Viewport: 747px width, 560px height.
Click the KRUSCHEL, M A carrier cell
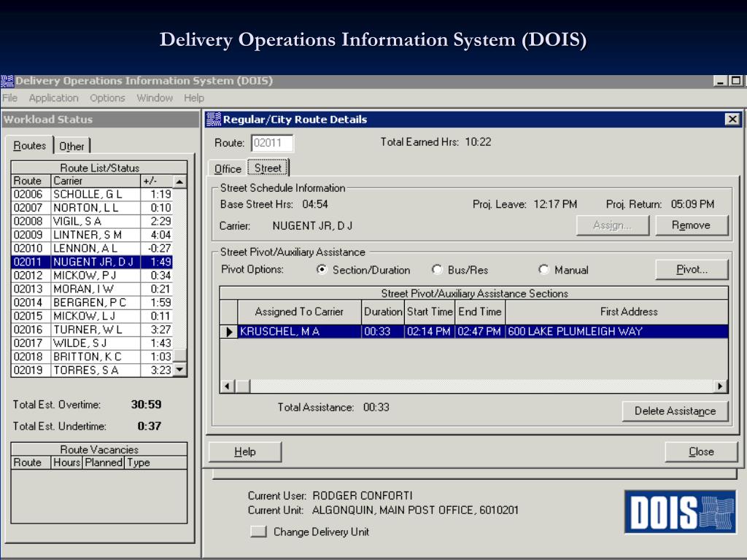tap(300, 332)
